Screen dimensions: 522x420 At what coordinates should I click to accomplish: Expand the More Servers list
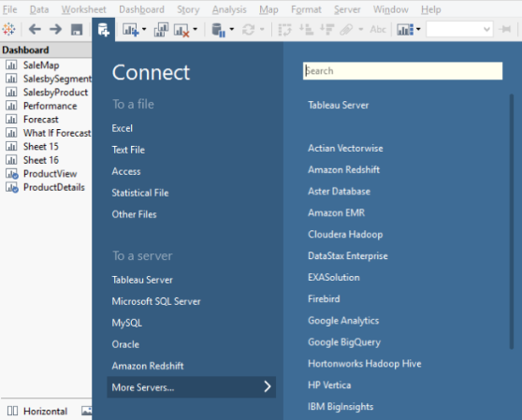pyautogui.click(x=192, y=387)
